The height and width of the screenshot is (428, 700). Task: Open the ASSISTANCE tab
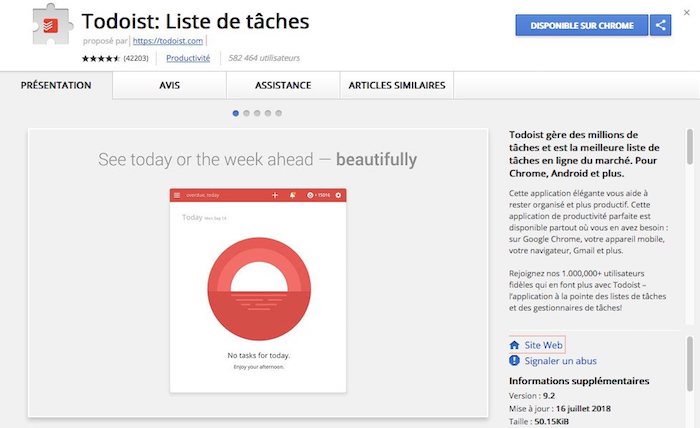pyautogui.click(x=282, y=86)
